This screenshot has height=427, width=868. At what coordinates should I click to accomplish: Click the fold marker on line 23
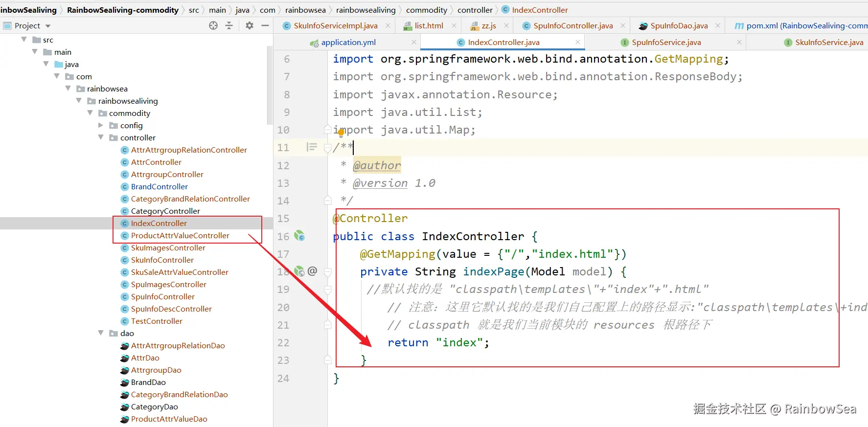point(328,360)
